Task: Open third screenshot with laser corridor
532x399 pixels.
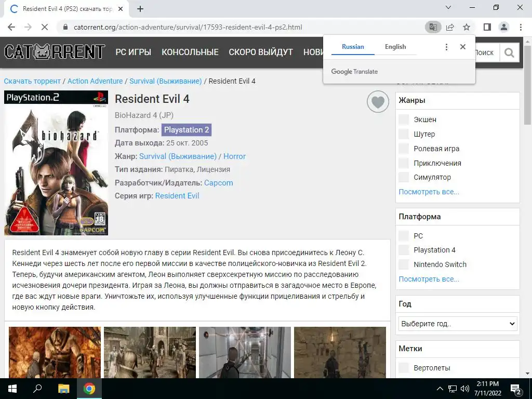Action: (245, 352)
